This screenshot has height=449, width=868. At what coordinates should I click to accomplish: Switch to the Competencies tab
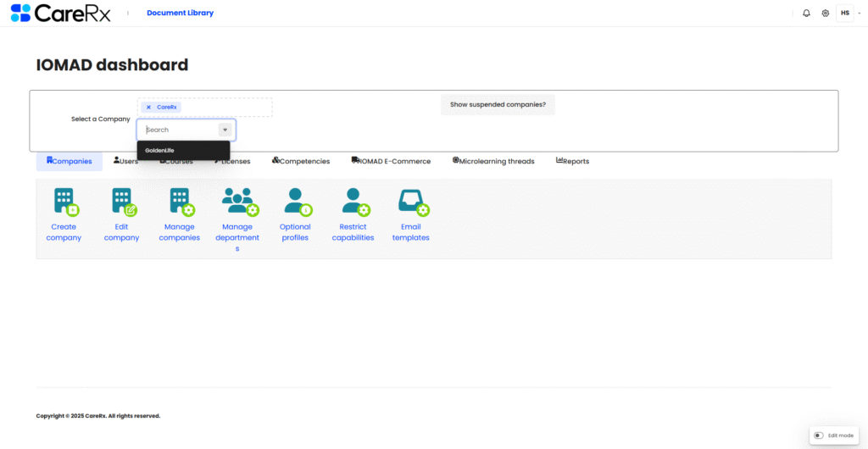tap(301, 162)
